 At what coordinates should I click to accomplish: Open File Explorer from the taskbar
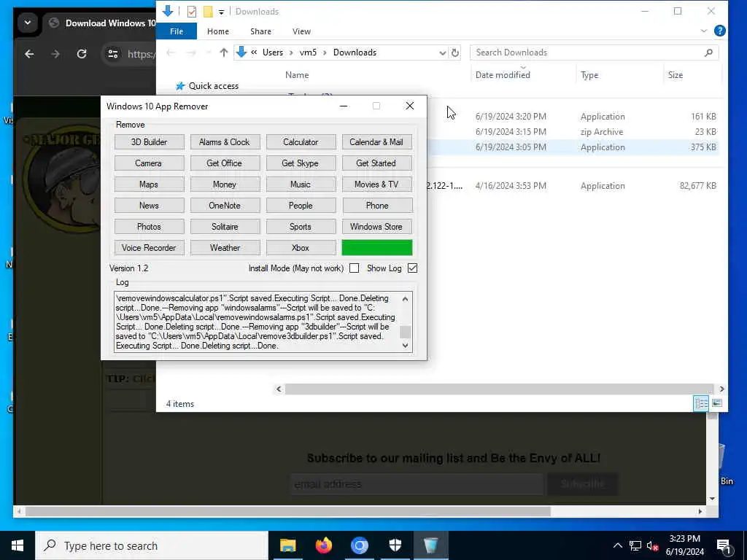[x=287, y=545]
